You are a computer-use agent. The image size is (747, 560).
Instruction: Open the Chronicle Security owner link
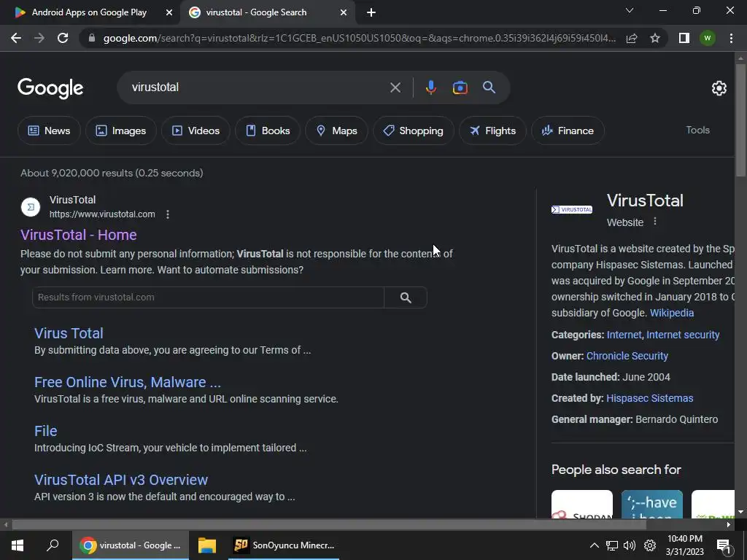click(627, 356)
